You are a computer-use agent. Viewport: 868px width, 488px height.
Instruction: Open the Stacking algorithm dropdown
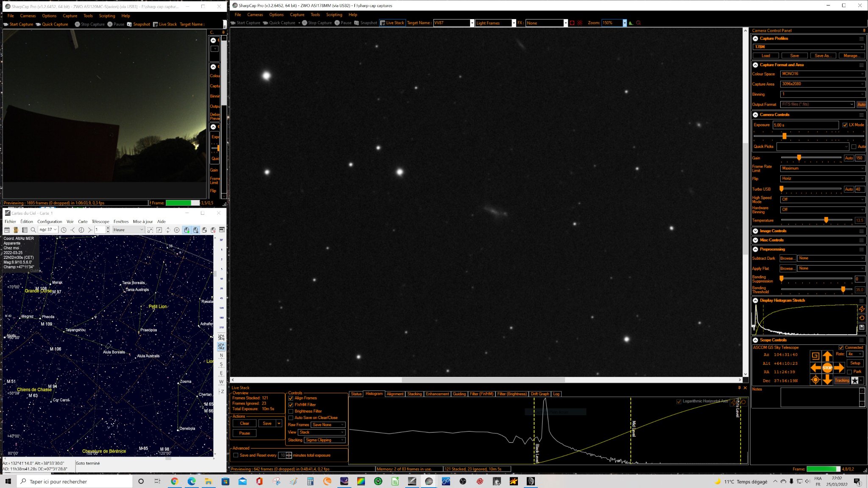point(325,440)
